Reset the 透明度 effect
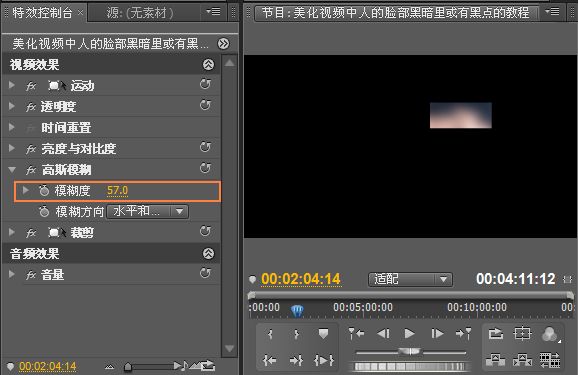The image size is (578, 375). [x=205, y=105]
